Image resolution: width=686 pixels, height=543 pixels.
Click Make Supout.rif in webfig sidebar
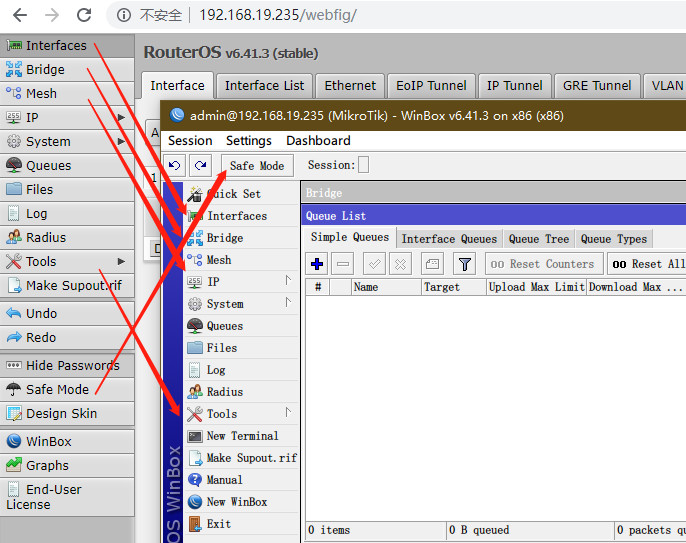pyautogui.click(x=67, y=286)
